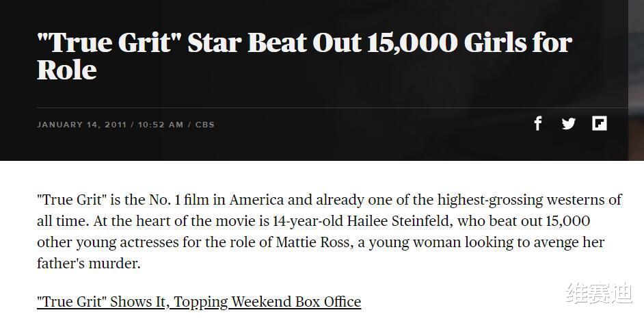Click the phrase "father's murder" ending the paragraph
The height and width of the screenshot is (319, 644).
88,264
